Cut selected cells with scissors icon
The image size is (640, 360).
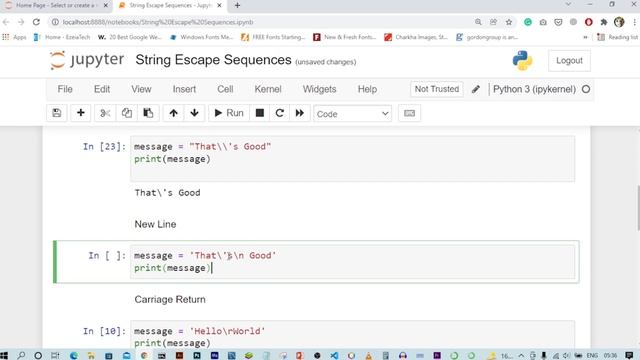(x=105, y=113)
